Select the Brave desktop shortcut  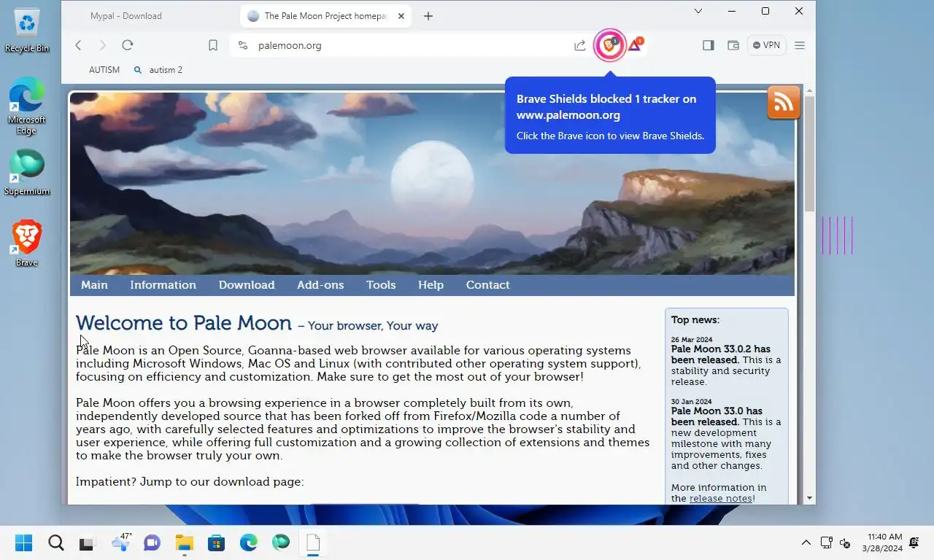tap(27, 243)
